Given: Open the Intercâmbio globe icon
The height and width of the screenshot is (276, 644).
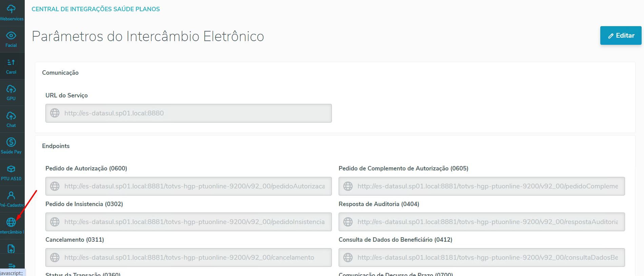Looking at the screenshot, I should coord(11,225).
